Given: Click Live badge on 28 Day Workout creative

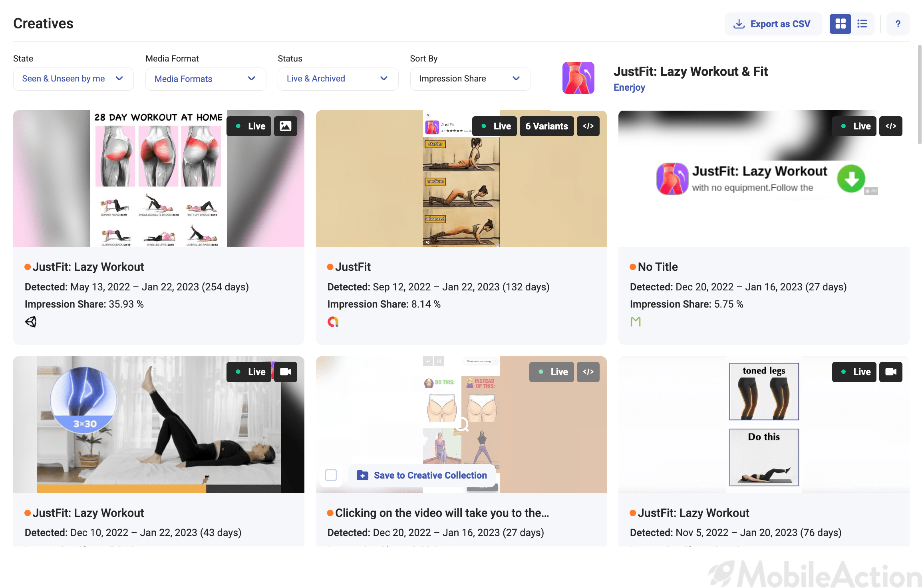Looking at the screenshot, I should click(249, 126).
